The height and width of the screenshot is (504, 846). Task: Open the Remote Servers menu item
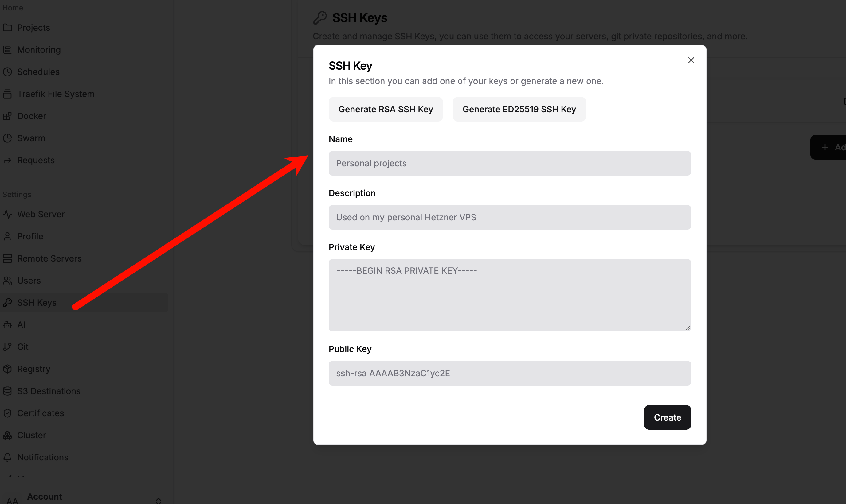(49, 258)
